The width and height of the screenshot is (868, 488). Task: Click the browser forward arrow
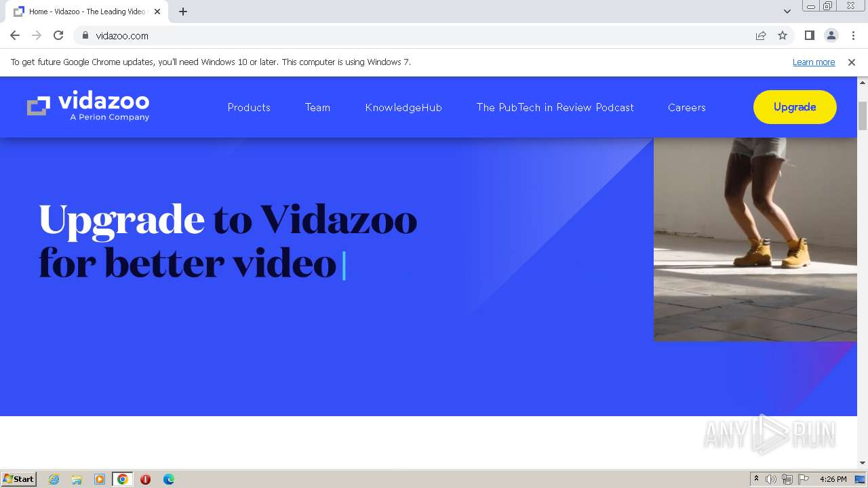click(x=37, y=35)
